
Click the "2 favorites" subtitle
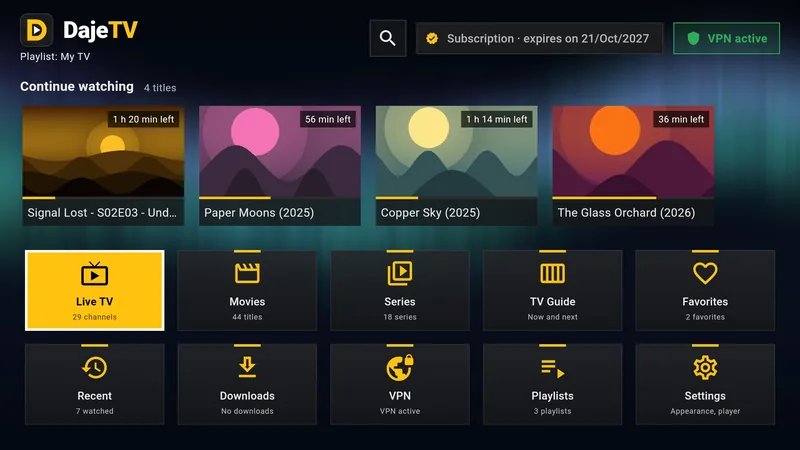click(x=705, y=317)
